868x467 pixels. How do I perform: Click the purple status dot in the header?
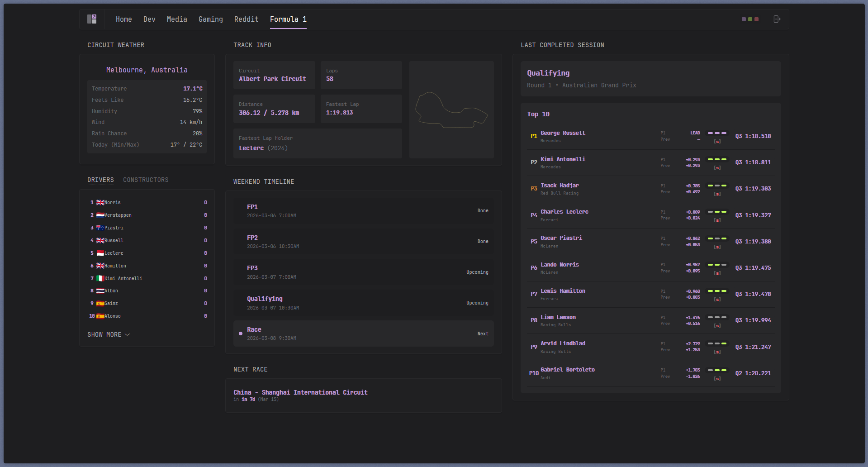(743, 19)
